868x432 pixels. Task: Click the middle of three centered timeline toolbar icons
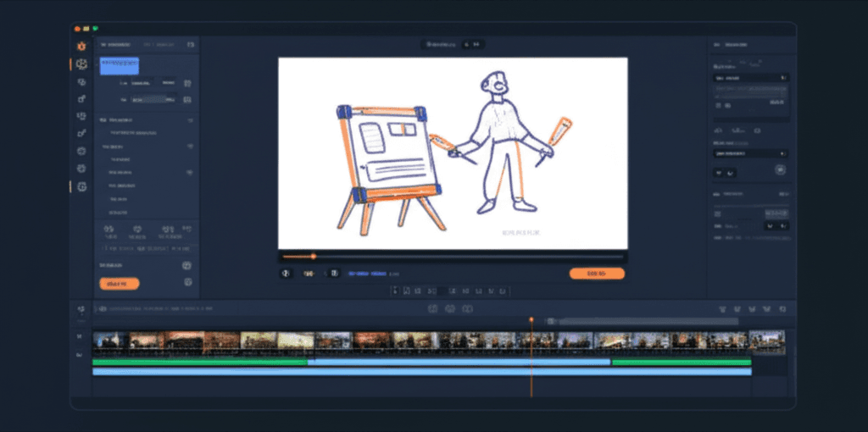(x=450, y=308)
